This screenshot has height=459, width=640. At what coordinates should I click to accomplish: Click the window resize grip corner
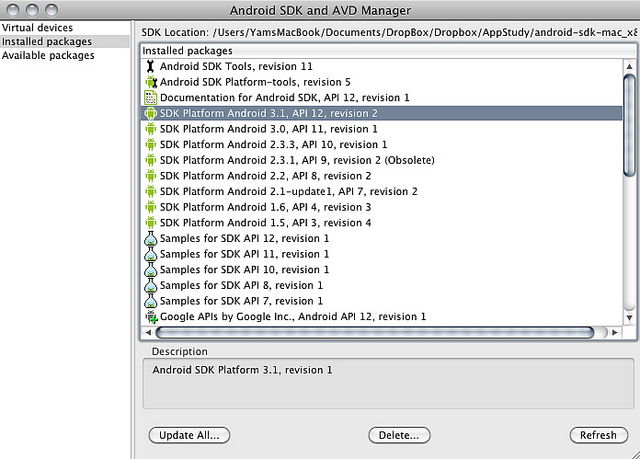click(x=635, y=454)
